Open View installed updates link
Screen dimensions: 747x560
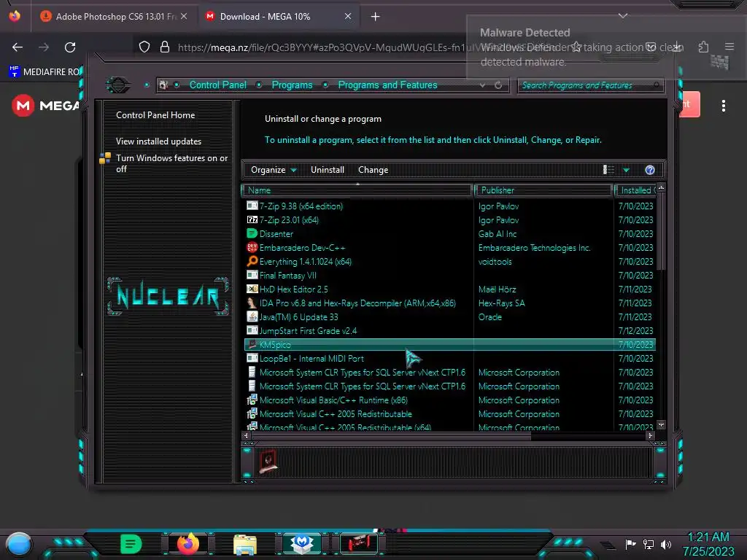point(158,141)
